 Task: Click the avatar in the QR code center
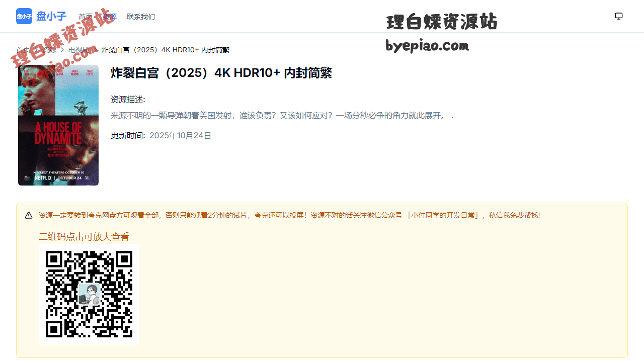89,294
